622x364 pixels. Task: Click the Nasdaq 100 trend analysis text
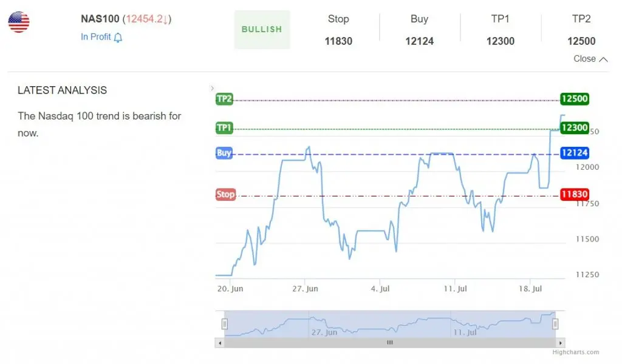pyautogui.click(x=99, y=124)
